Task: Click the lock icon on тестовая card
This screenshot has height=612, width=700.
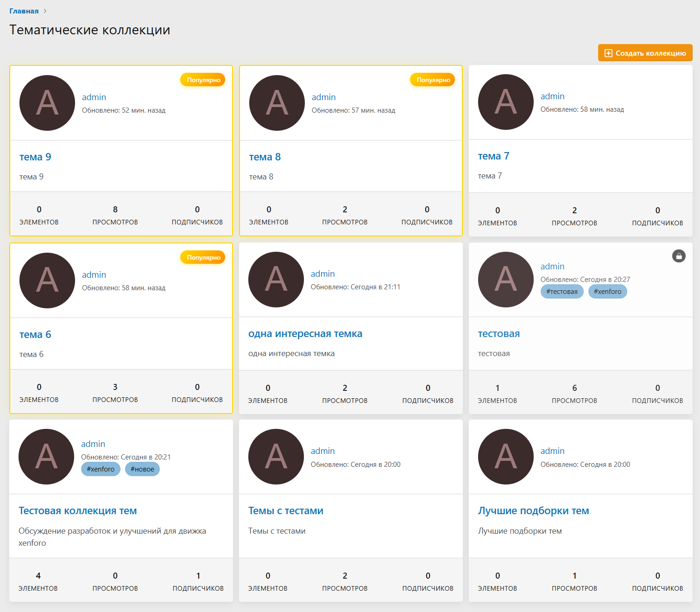Action: [x=679, y=256]
